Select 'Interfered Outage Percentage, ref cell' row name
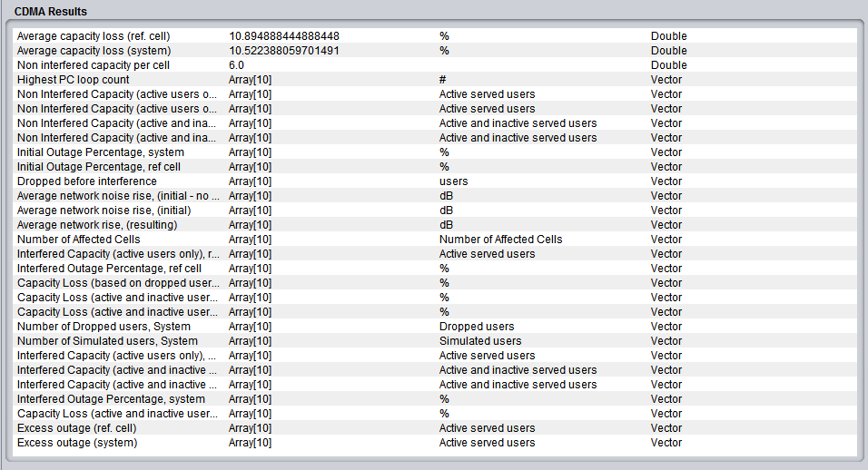The height and width of the screenshot is (470, 868). (x=109, y=269)
